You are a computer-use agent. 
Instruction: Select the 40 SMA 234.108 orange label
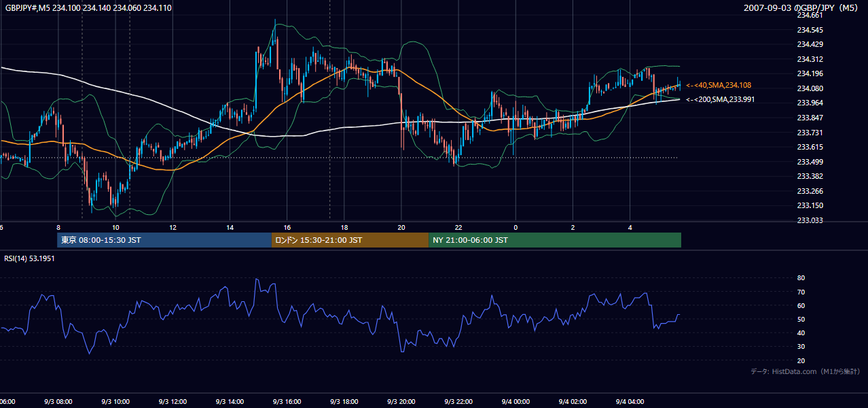pos(719,85)
